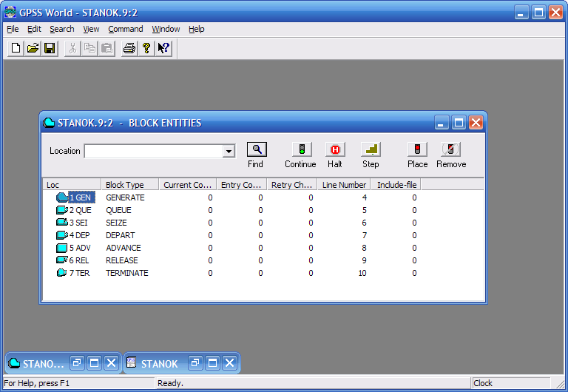The image size is (568, 392).
Task: Click the Current Co... column header
Action: pyautogui.click(x=188, y=185)
